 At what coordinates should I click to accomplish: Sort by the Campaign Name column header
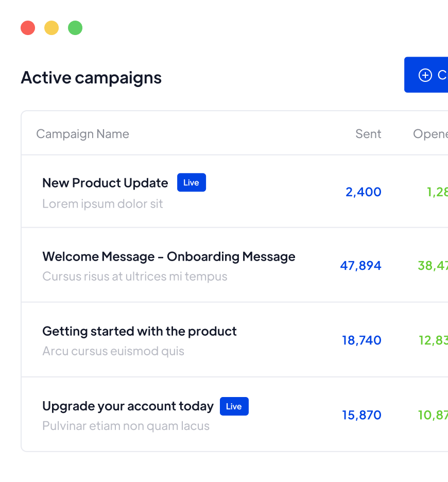pos(82,134)
